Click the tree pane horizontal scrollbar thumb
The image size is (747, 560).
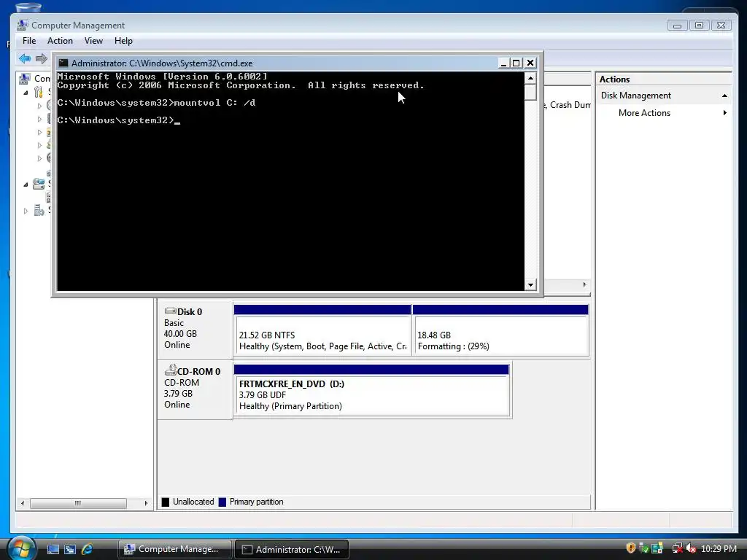click(x=78, y=503)
